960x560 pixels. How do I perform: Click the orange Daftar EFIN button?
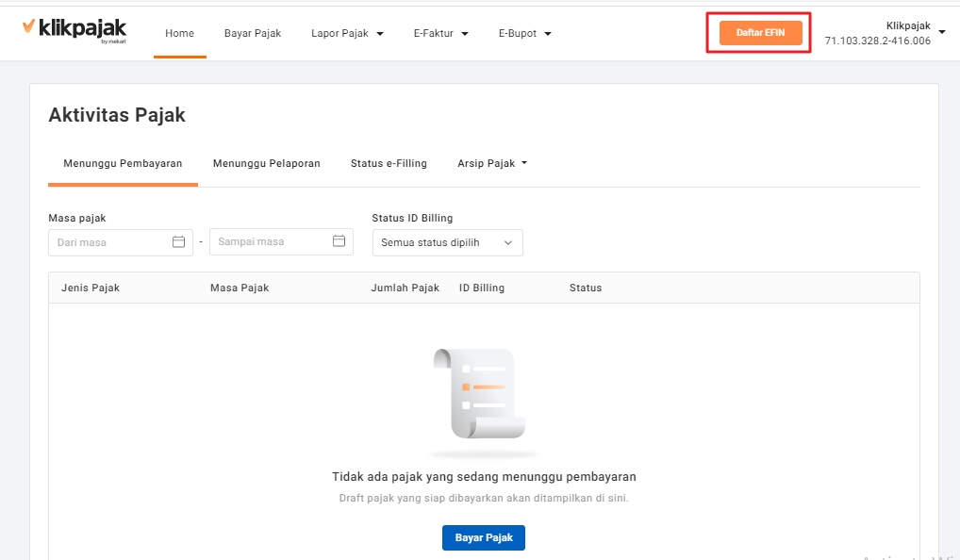(x=760, y=32)
